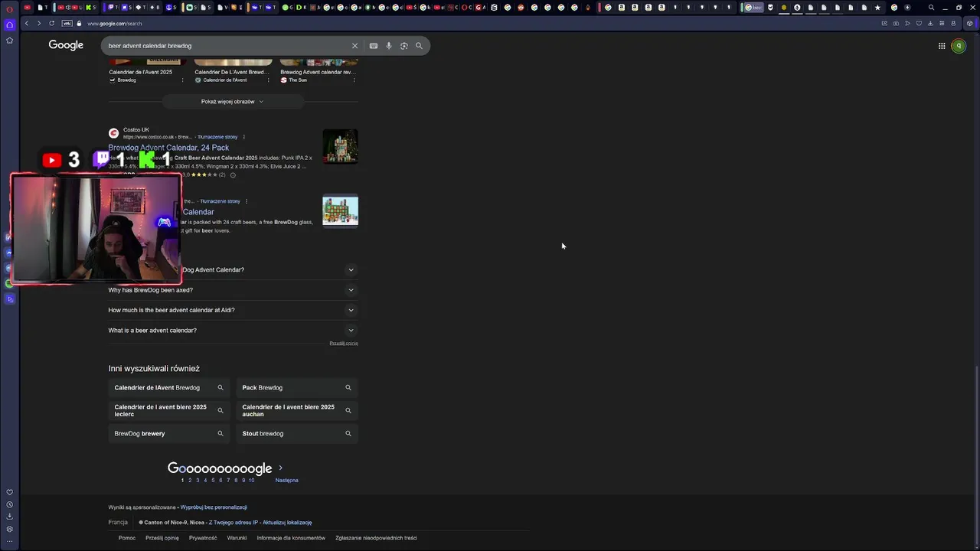Take snapshot with camera toolbar icon
980x551 pixels.
pyautogui.click(x=896, y=24)
